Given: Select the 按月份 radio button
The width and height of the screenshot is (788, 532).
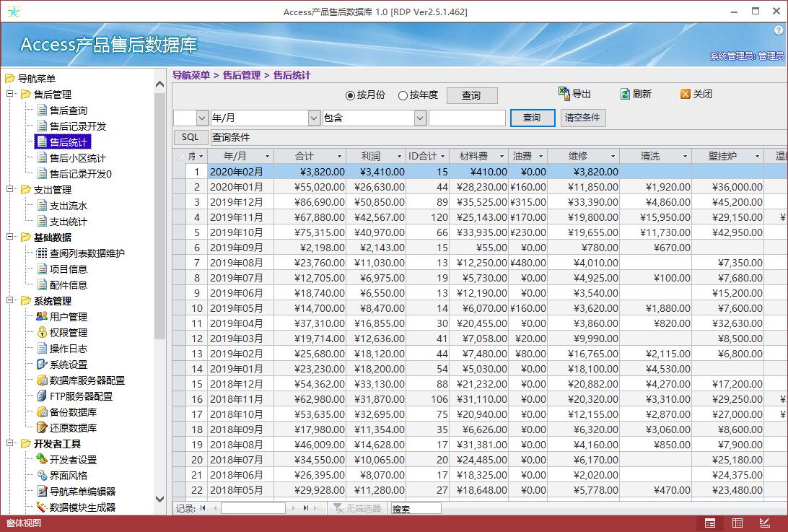Looking at the screenshot, I should pyautogui.click(x=350, y=95).
